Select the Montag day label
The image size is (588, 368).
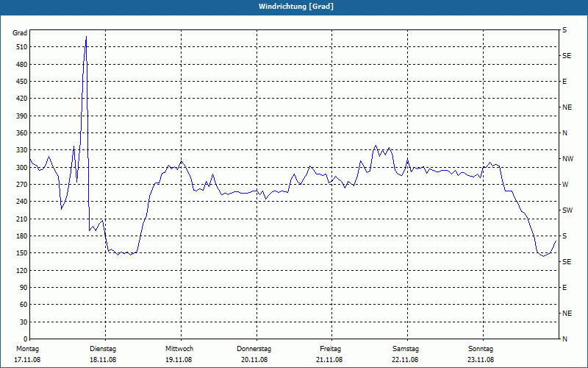click(x=28, y=349)
